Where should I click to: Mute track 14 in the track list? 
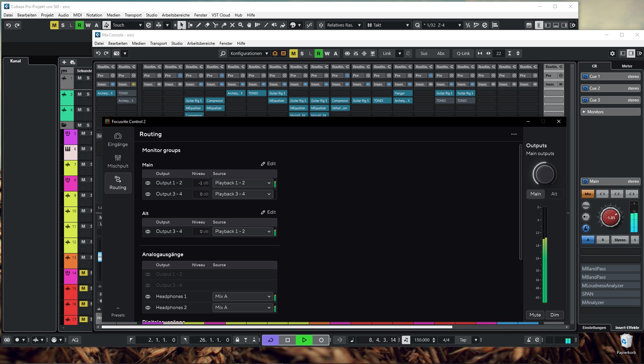pyautogui.click(x=83, y=273)
